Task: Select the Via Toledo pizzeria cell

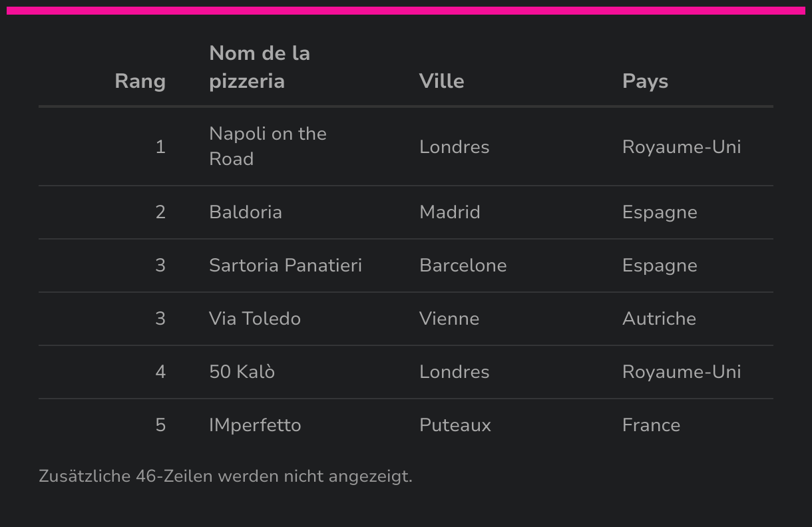Action: pyautogui.click(x=255, y=319)
